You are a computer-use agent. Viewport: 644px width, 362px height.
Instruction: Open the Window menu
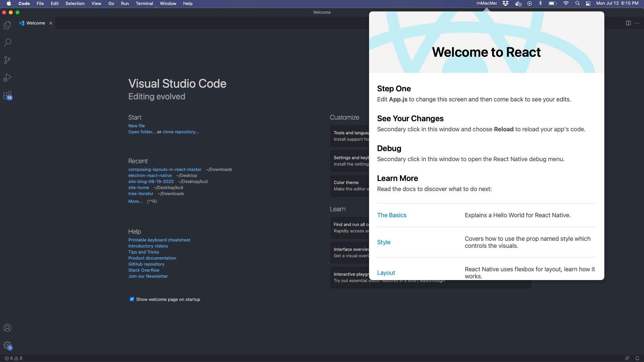[x=168, y=3]
